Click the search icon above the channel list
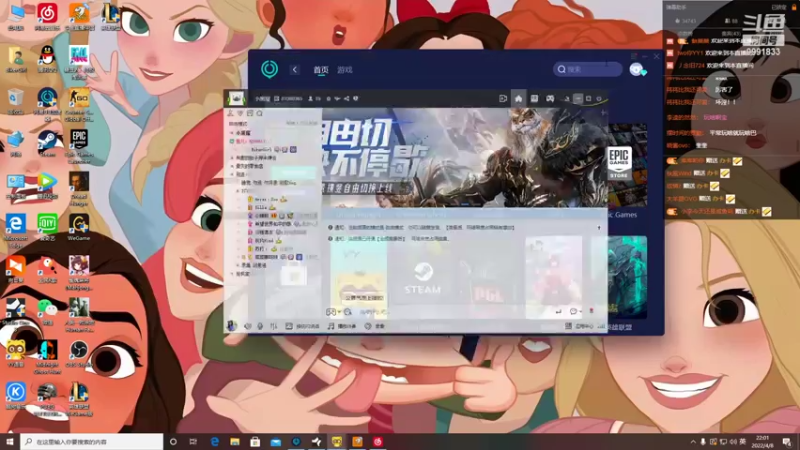Viewport: 800px width, 450px height. 260,113
